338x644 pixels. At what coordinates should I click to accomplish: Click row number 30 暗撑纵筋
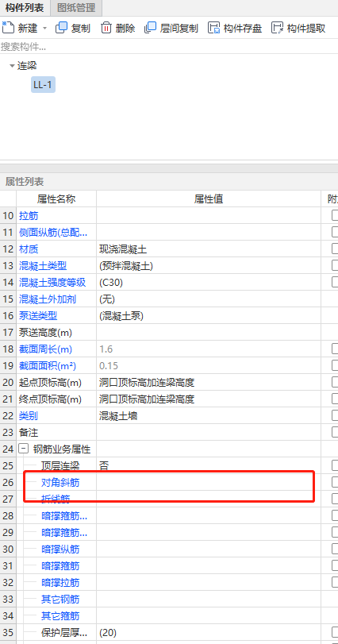[x=8, y=550]
